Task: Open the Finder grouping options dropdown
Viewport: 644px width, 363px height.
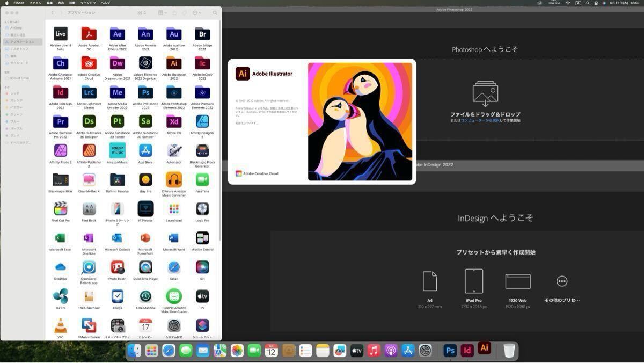Action: click(x=163, y=13)
